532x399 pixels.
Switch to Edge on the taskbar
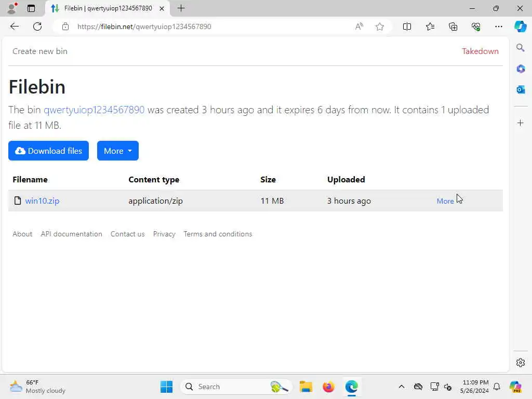[352, 387]
